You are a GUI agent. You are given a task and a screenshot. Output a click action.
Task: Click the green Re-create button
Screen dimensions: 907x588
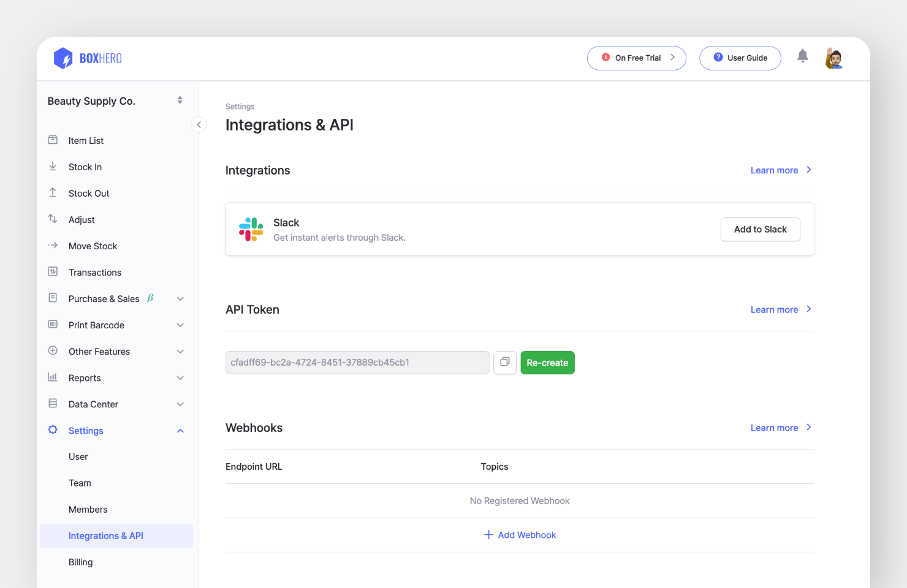(547, 363)
